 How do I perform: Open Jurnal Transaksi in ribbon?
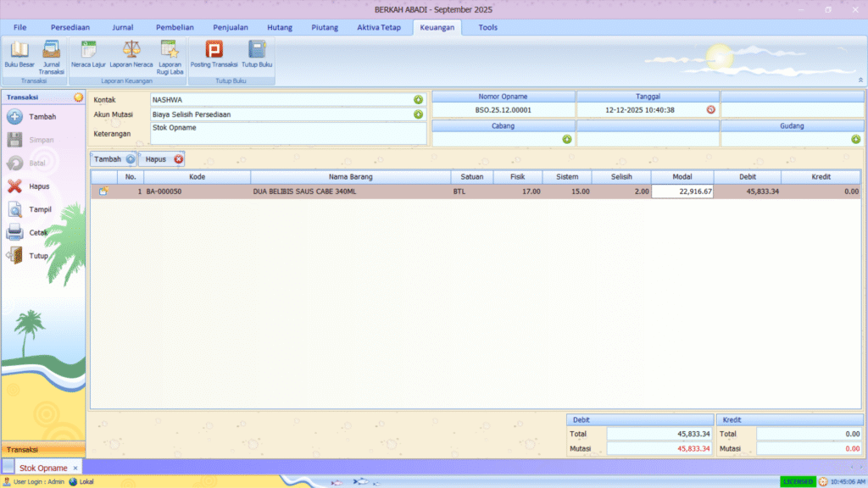click(x=51, y=51)
